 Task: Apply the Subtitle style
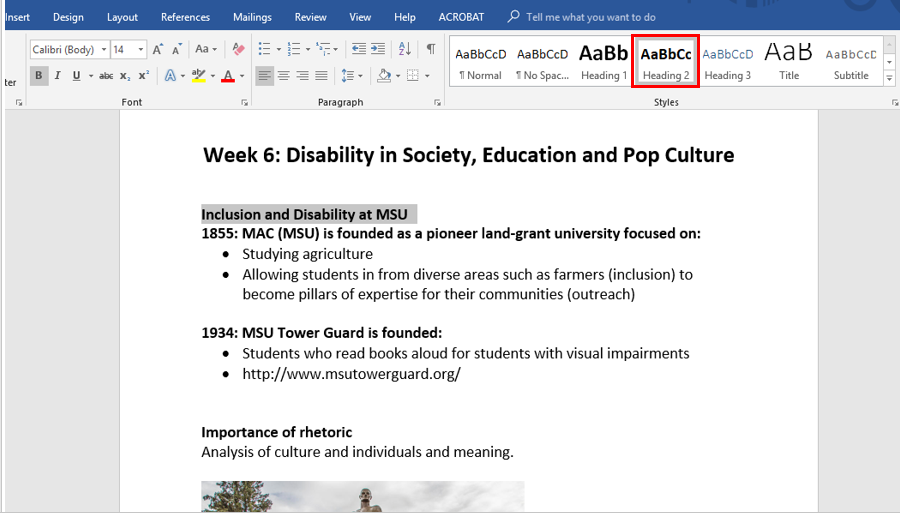851,62
